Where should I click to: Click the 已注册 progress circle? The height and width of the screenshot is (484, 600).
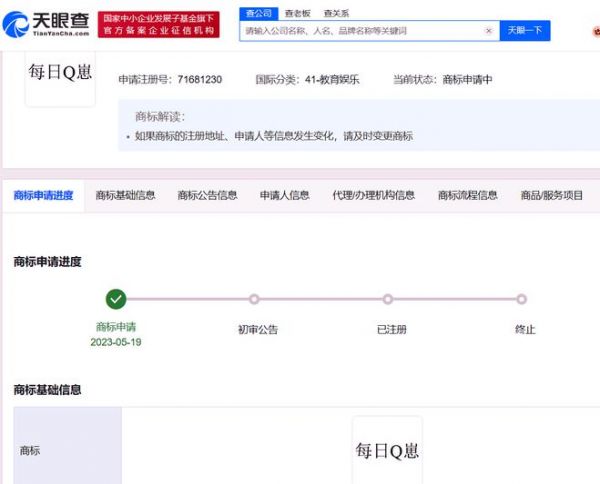click(x=388, y=299)
